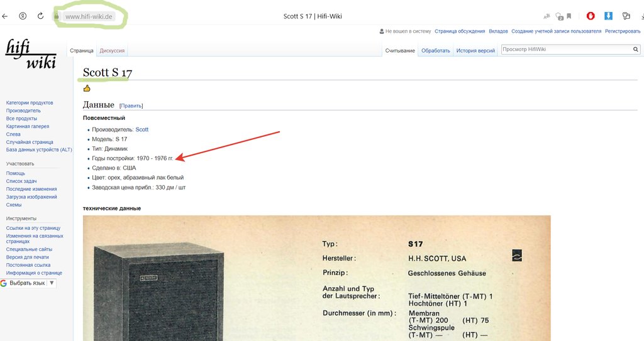Open the blue download extension icon

(x=608, y=16)
